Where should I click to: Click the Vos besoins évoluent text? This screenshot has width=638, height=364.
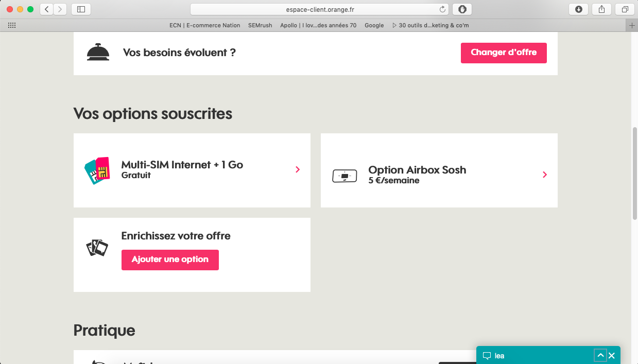point(179,53)
